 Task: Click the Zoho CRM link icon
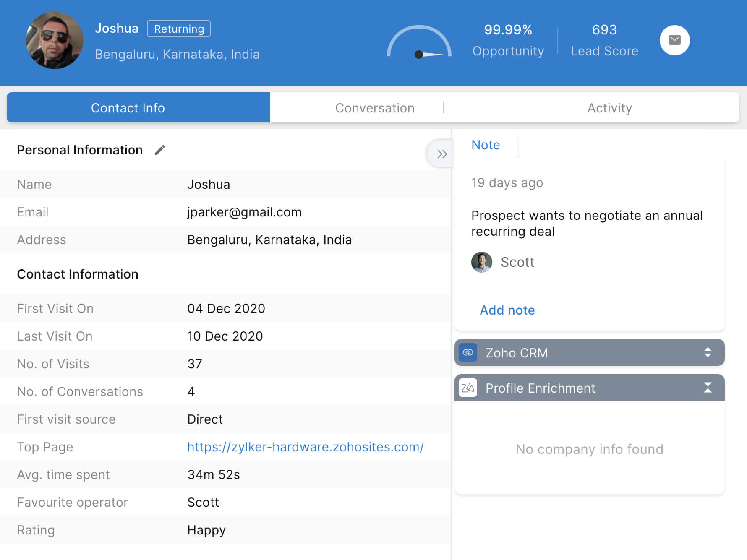468,353
